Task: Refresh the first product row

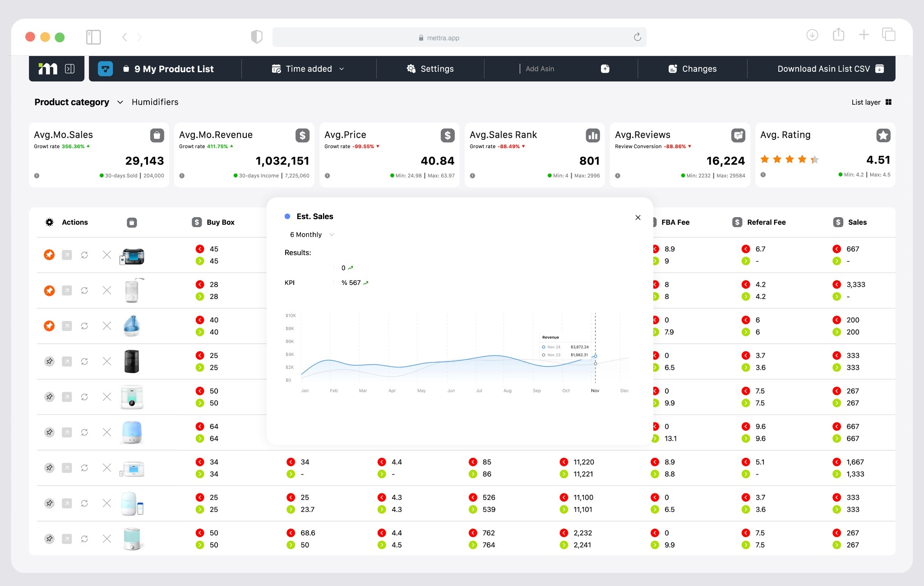Action: (x=84, y=255)
